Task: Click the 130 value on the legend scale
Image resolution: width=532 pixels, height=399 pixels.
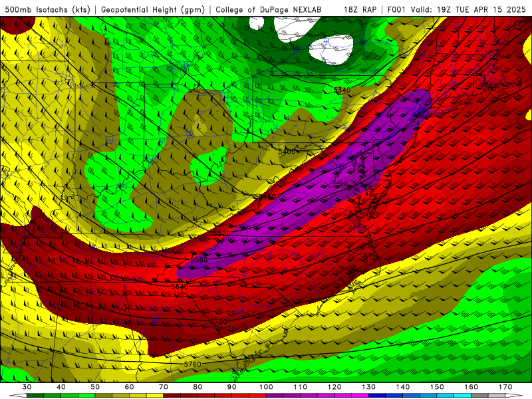Action: point(369,387)
